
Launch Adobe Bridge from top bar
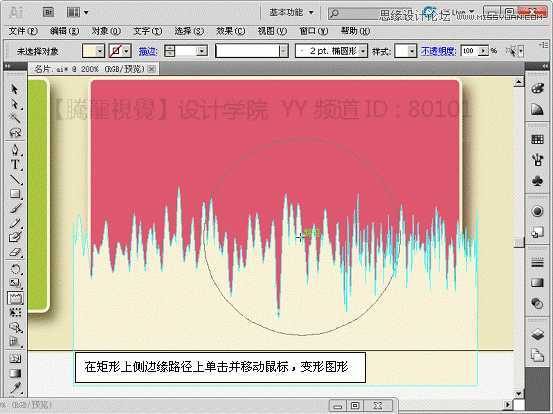click(x=48, y=13)
